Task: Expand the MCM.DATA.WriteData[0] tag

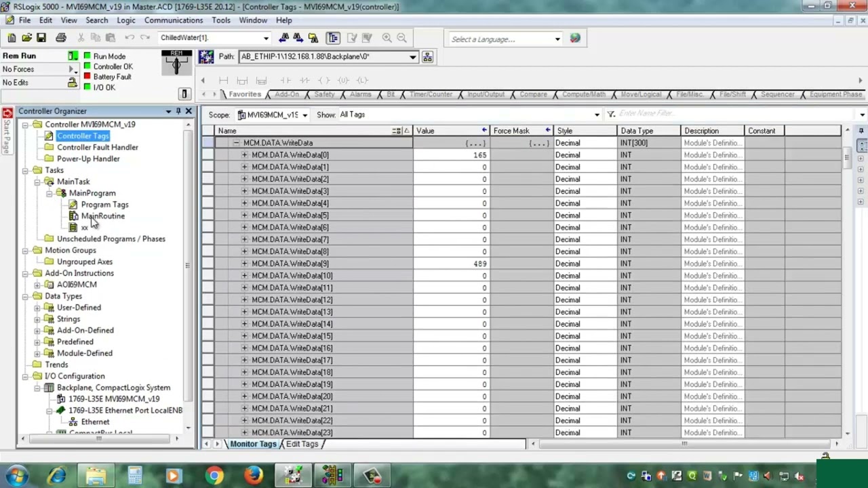Action: [244, 155]
